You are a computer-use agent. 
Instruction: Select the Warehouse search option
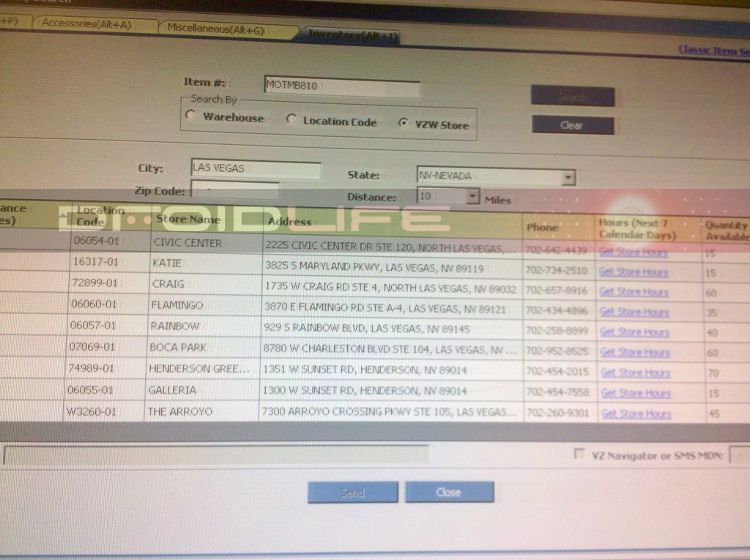(x=191, y=115)
